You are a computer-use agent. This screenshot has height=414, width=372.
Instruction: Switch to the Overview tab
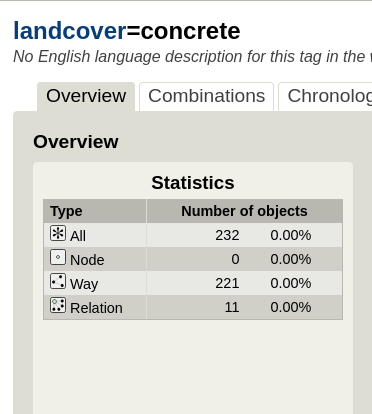(x=86, y=96)
